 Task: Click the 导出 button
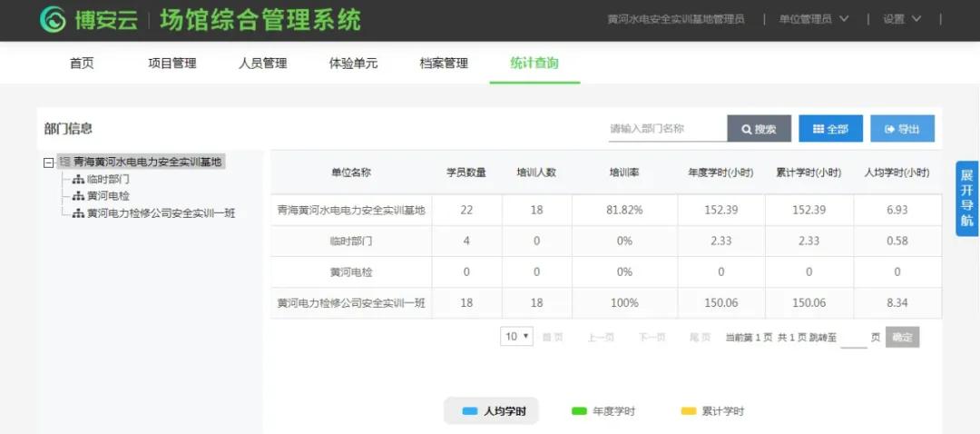(x=903, y=129)
